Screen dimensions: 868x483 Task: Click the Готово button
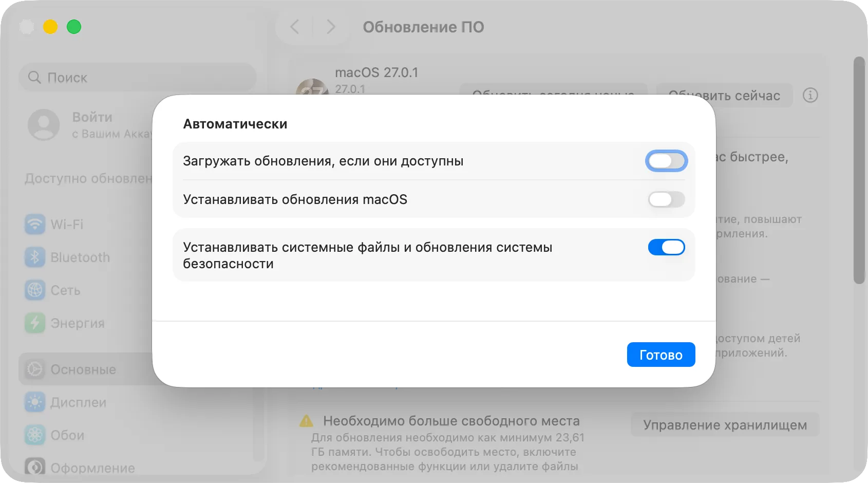[661, 355]
